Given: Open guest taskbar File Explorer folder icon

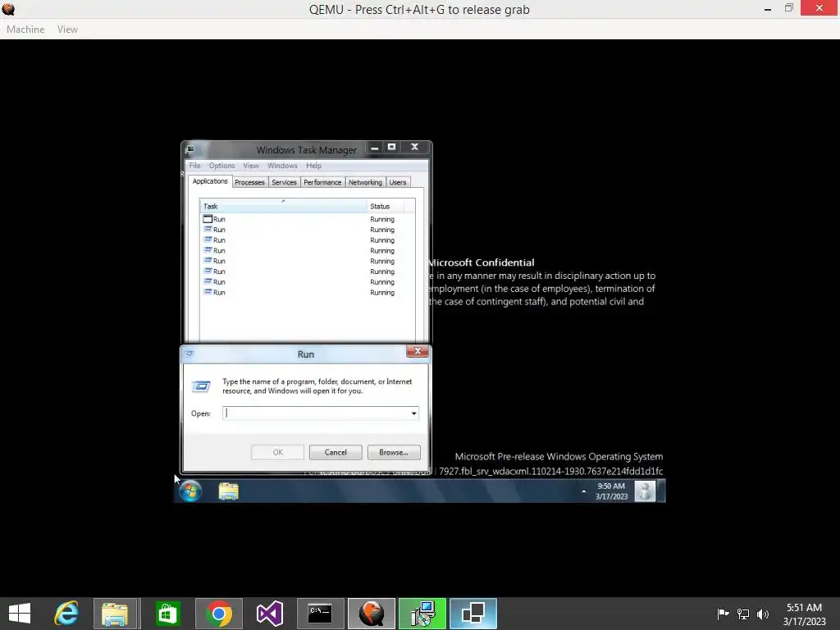Looking at the screenshot, I should (229, 491).
